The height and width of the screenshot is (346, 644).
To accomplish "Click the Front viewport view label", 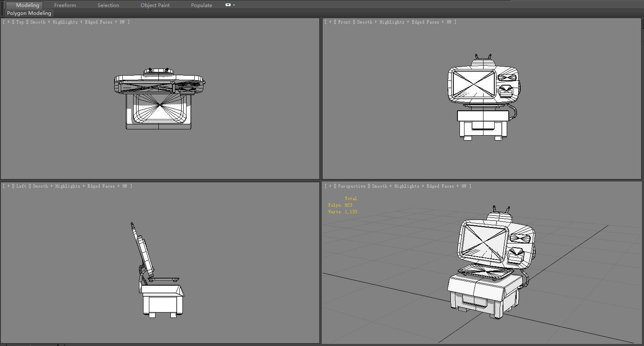I will [344, 22].
